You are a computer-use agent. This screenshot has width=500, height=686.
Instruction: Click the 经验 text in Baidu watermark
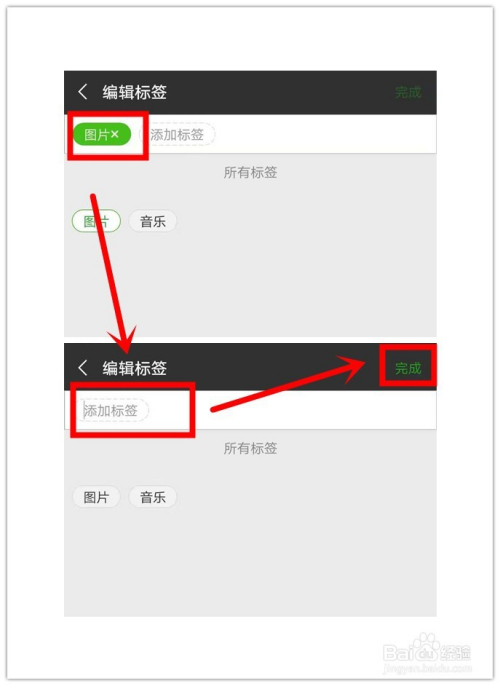455,653
